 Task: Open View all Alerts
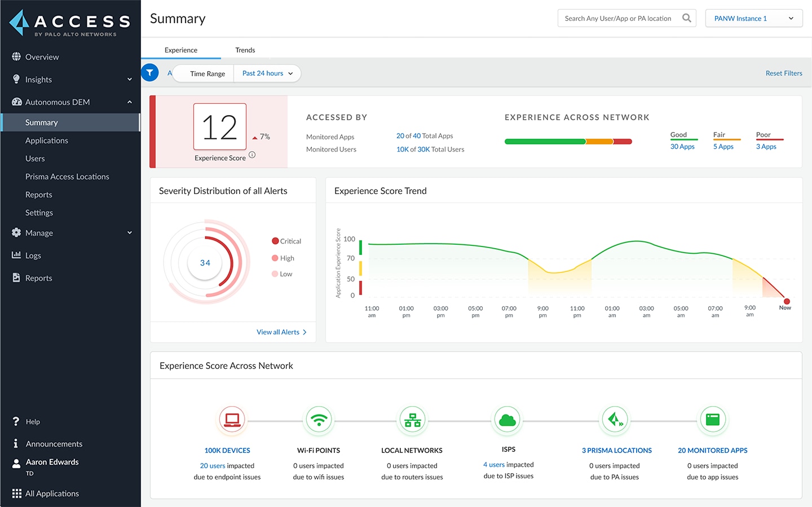(x=281, y=332)
